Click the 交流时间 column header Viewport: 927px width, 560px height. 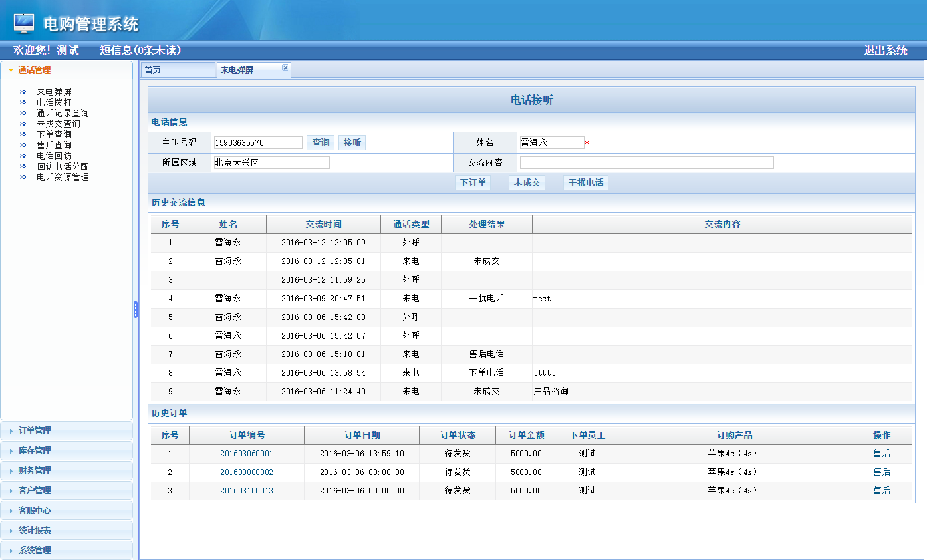[324, 224]
